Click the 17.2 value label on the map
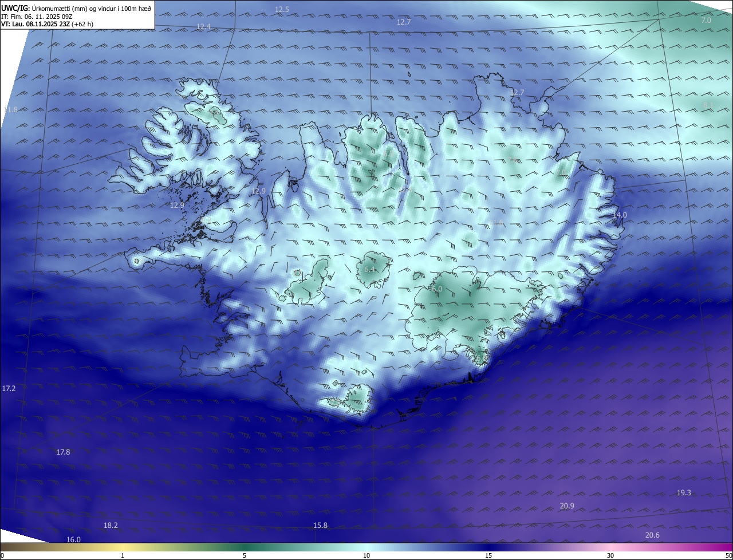This screenshot has height=560, width=733. click(9, 389)
